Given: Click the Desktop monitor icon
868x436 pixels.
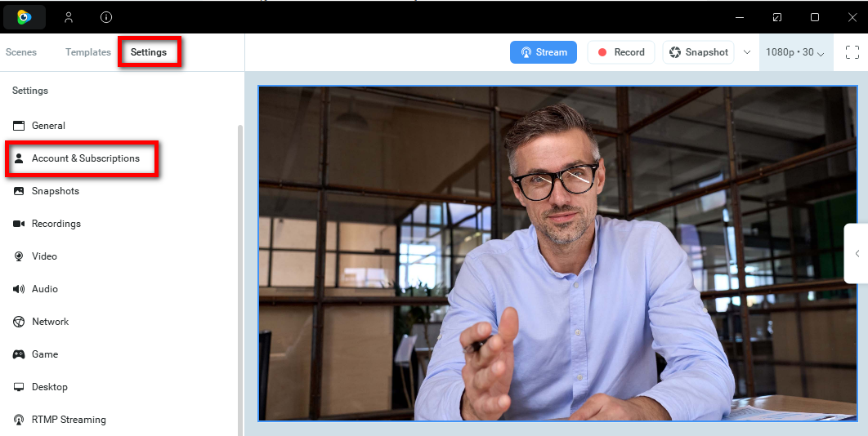Looking at the screenshot, I should click(19, 387).
